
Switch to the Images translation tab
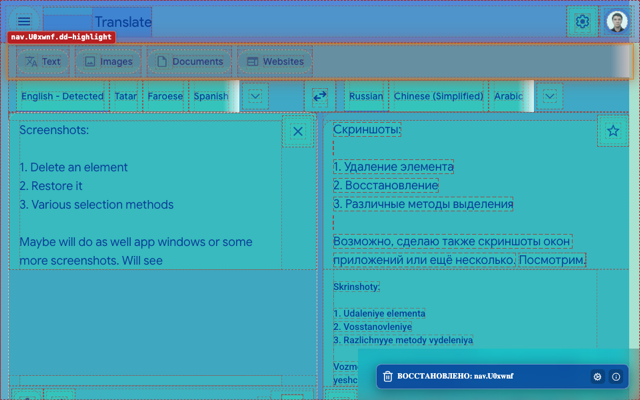click(x=108, y=62)
